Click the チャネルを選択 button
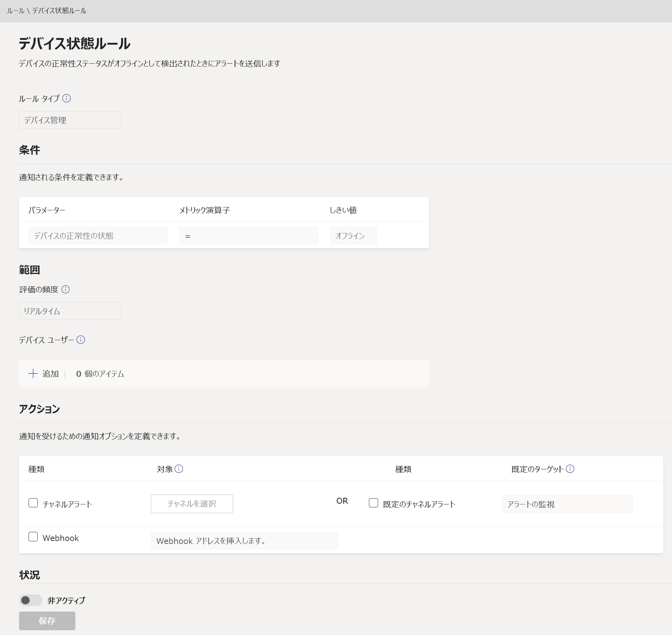Screen dimensions: 672x635 click(192, 504)
